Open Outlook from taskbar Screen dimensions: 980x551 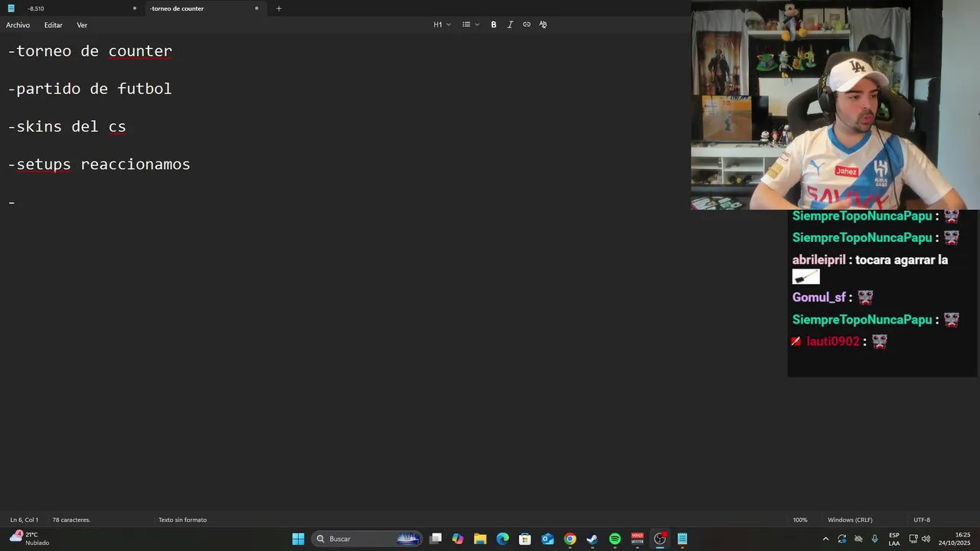547,539
